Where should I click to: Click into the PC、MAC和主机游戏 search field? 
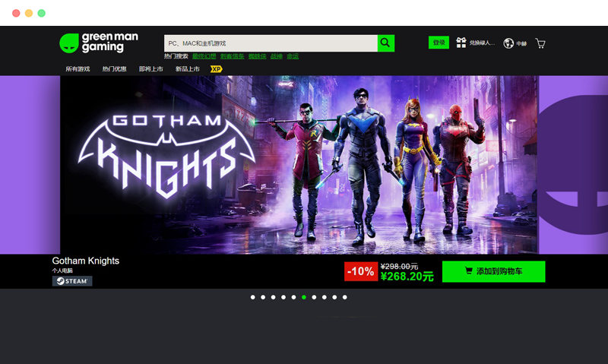click(x=271, y=43)
